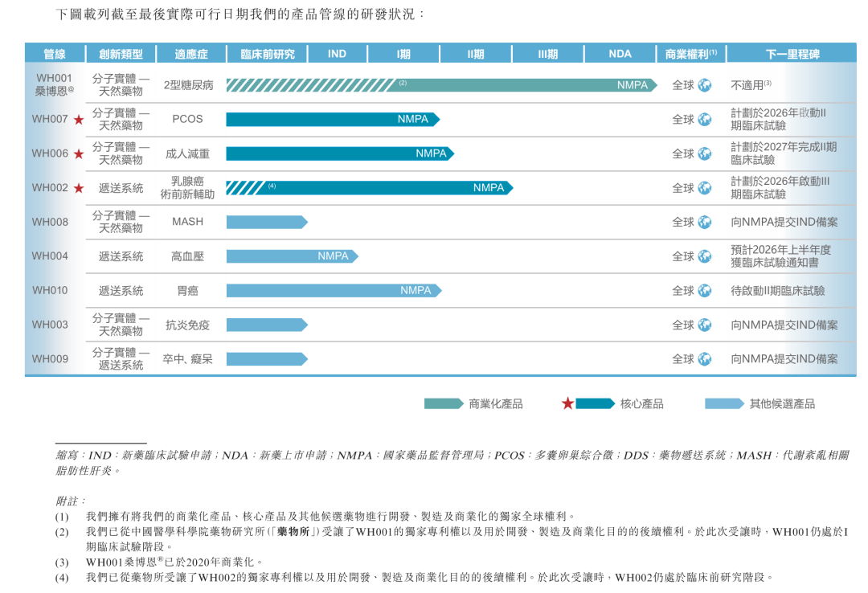Select the NDA column header
The height and width of the screenshot is (593, 868).
[x=620, y=54]
